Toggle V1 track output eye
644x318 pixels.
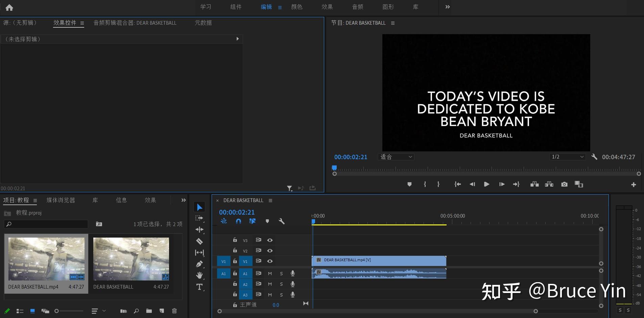270,261
